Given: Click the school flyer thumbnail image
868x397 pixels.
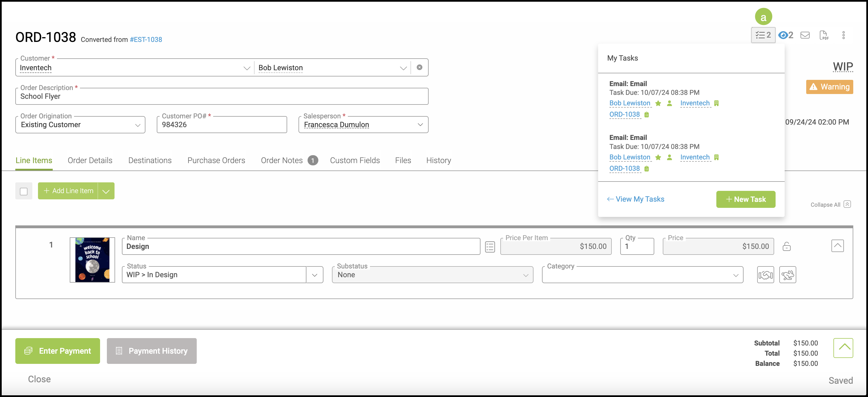Looking at the screenshot, I should (92, 260).
